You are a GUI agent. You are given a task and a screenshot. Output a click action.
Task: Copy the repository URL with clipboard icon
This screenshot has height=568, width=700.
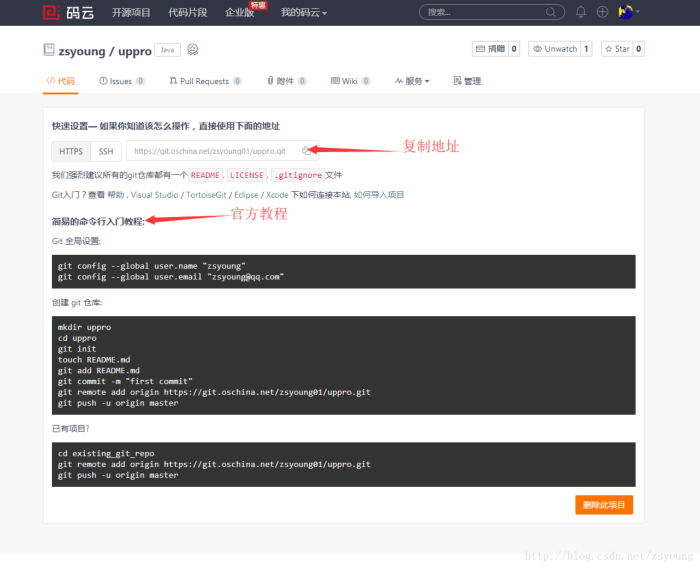(307, 151)
